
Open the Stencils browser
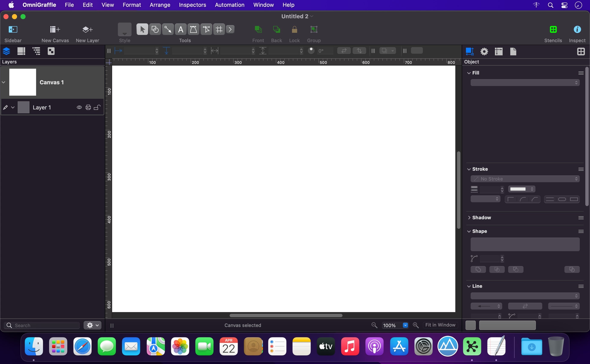(x=553, y=30)
